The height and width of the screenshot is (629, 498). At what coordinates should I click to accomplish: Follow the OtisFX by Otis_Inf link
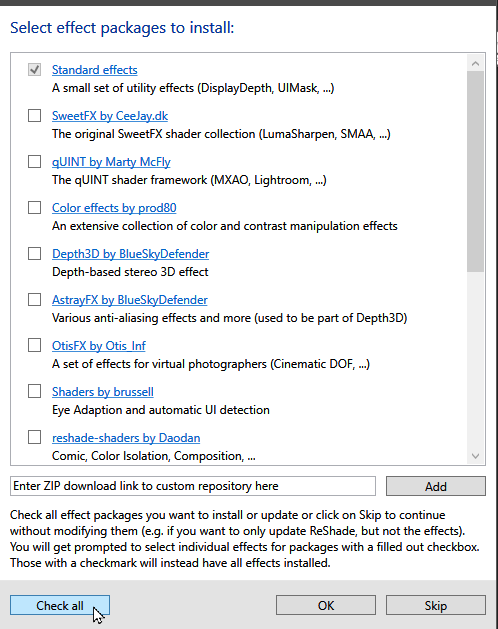pos(99,346)
